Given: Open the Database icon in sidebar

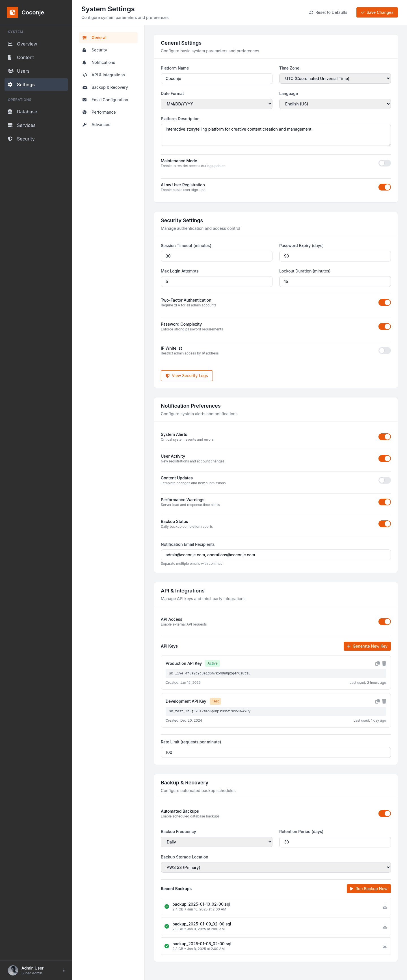Looking at the screenshot, I should click(x=10, y=112).
